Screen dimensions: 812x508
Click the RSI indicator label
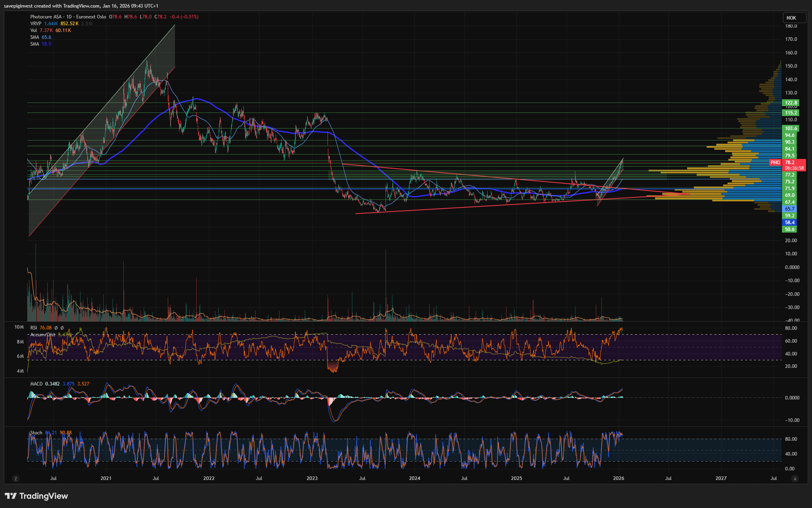click(x=34, y=328)
